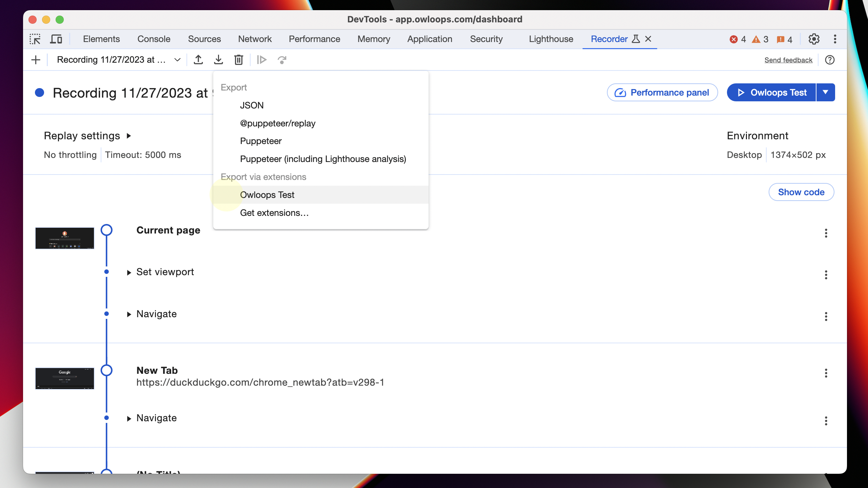Delete the recording with trash icon
Screen dimensions: 868x488
[239, 60]
